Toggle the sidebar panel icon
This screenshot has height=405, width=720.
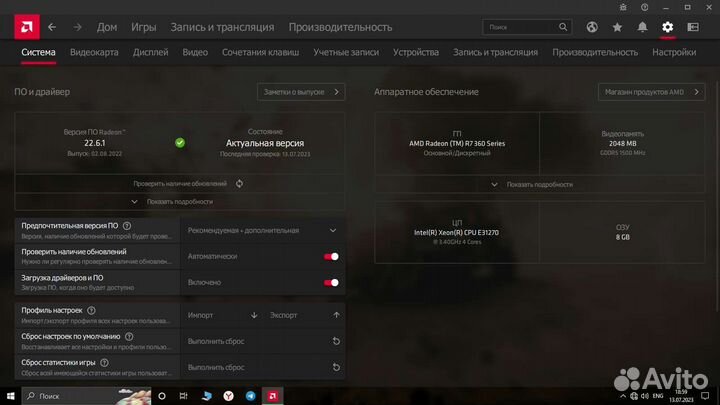(x=693, y=27)
